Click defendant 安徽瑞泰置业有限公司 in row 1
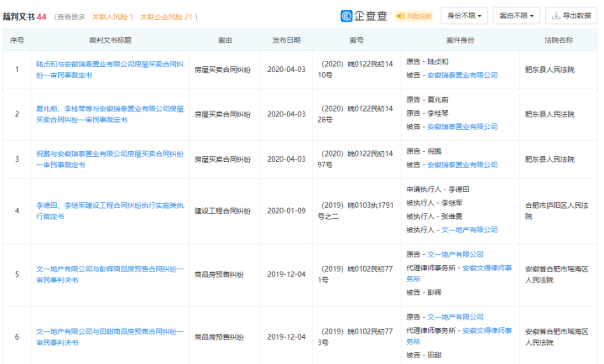Viewport: 604px width, 364px height. (x=462, y=75)
